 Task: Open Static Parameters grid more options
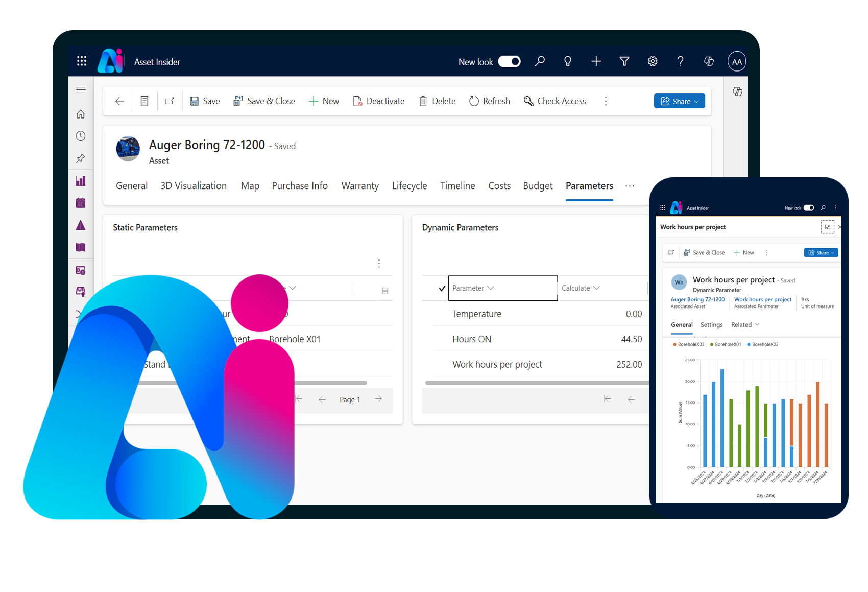click(x=379, y=263)
